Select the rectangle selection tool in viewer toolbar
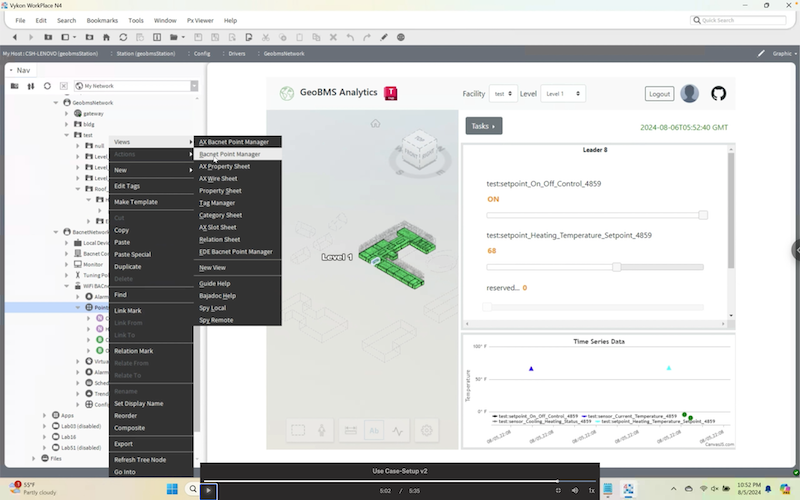800x500 pixels. tap(298, 431)
